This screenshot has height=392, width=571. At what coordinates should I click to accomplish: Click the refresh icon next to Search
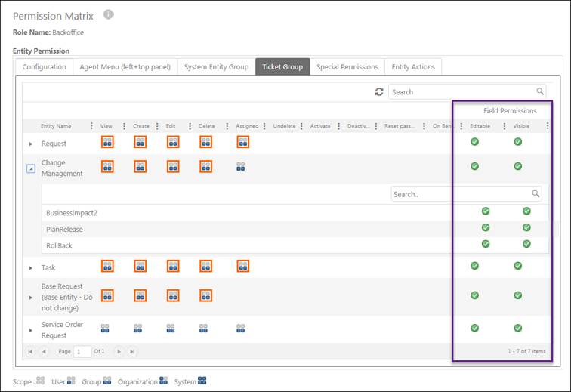click(x=379, y=92)
